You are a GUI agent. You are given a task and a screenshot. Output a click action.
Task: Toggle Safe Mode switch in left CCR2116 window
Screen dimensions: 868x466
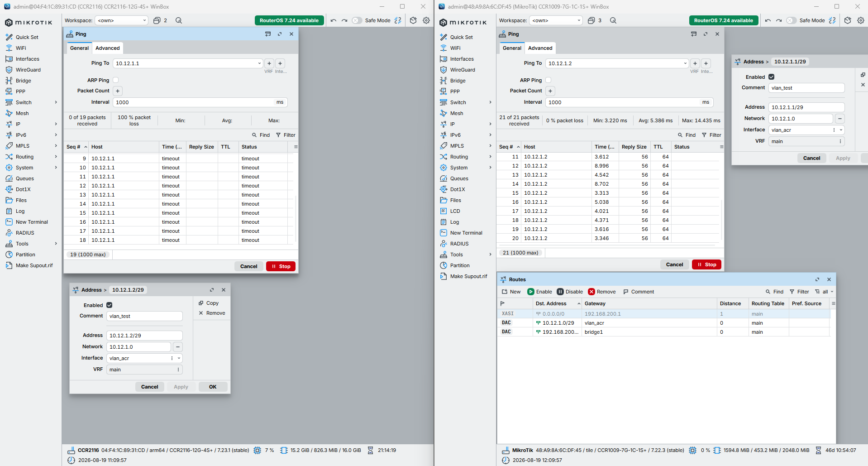tap(357, 20)
